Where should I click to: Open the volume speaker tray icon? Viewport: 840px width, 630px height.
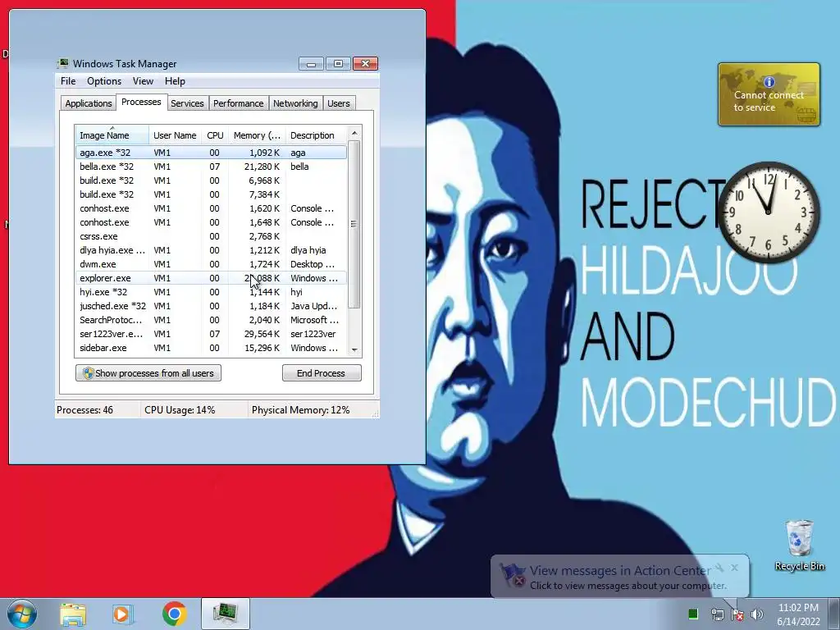click(756, 614)
